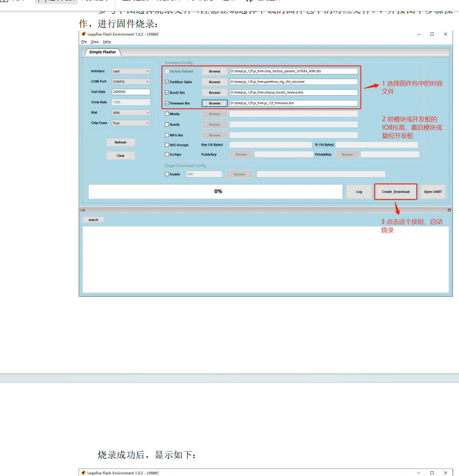Open the Interface dropdown
Image resolution: width=459 pixels, height=476 pixels.
coord(130,71)
